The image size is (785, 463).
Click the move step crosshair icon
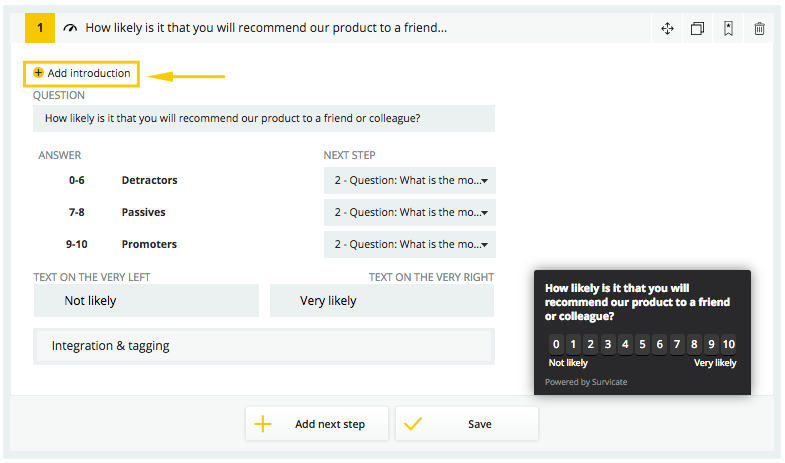(x=667, y=29)
